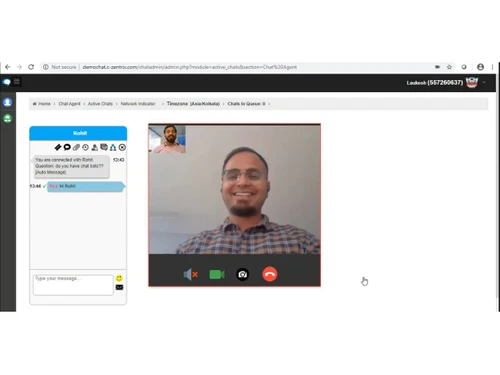This screenshot has height=375, width=500.
Task: Click agent name with ID 557260637
Action: pyautogui.click(x=435, y=83)
